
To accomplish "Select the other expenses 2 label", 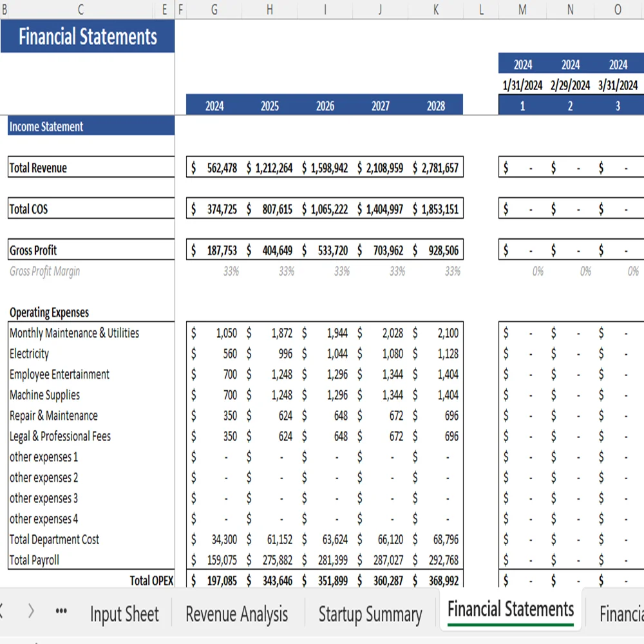I will (44, 477).
